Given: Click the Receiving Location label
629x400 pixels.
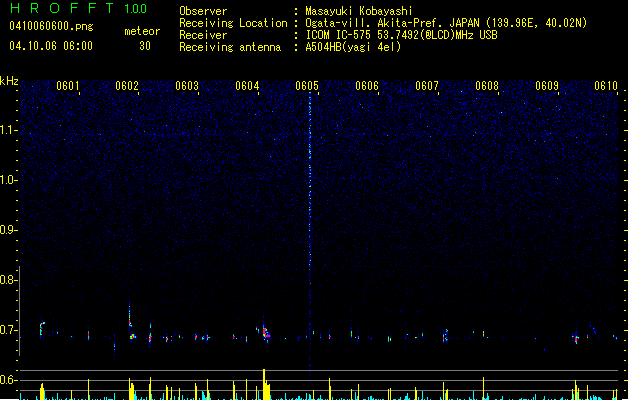Looking at the screenshot, I should click(x=233, y=23).
